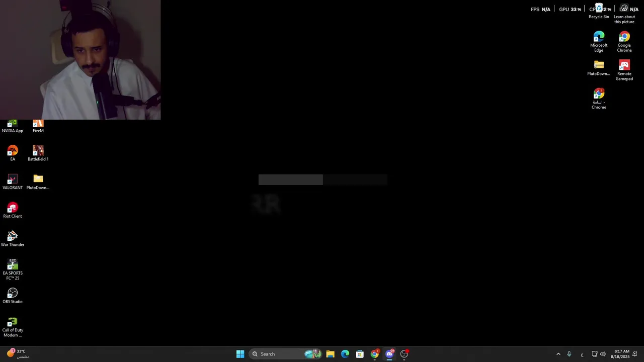Expand the hidden system tray icons
644x362 pixels.
(558, 354)
